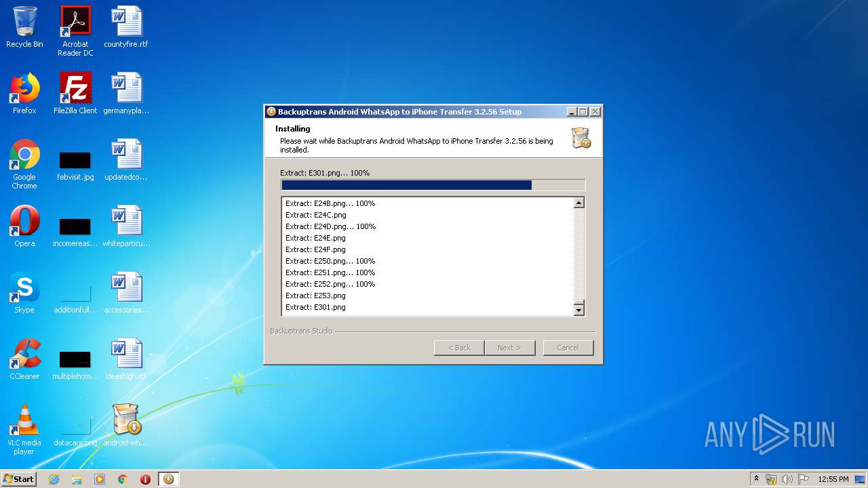Launch Acrobat Reader DC shortcut
Screen dimensions: 868x488
[75, 31]
